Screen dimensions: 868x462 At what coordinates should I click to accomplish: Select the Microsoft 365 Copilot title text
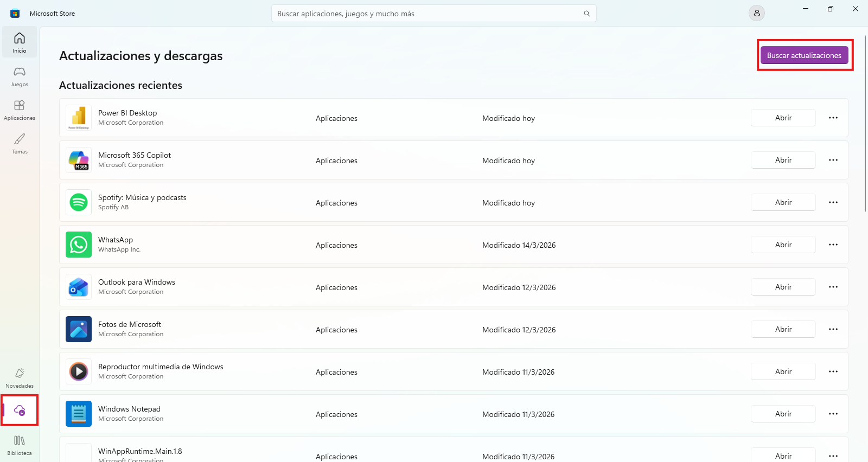[135, 155]
